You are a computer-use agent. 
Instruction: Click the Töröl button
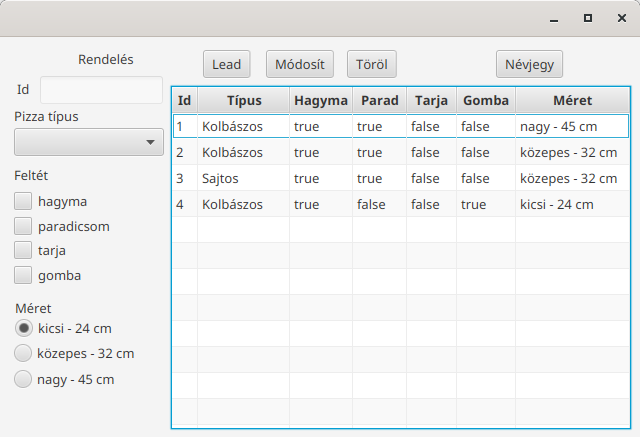[371, 64]
